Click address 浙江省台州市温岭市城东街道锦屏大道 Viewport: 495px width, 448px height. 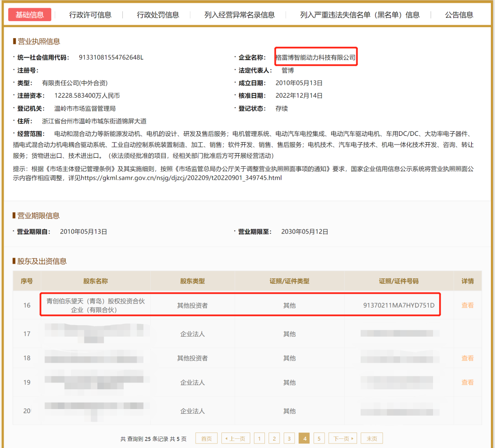tap(94, 121)
